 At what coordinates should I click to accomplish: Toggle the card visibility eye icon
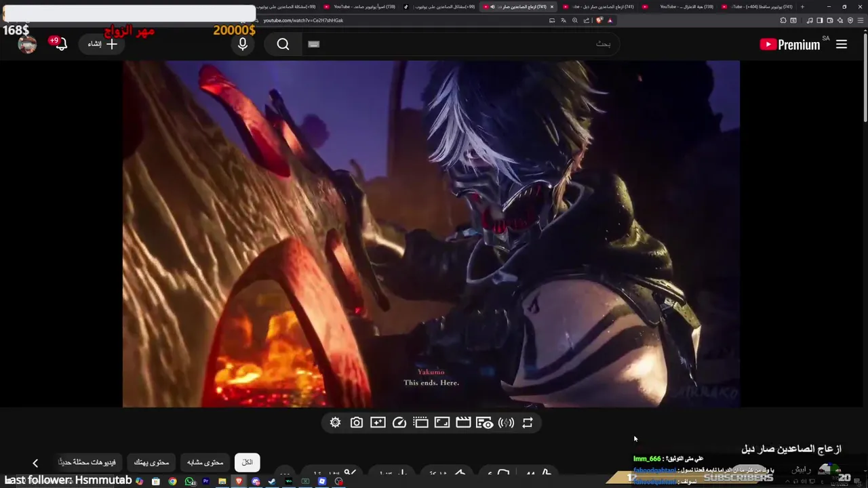coord(484,422)
